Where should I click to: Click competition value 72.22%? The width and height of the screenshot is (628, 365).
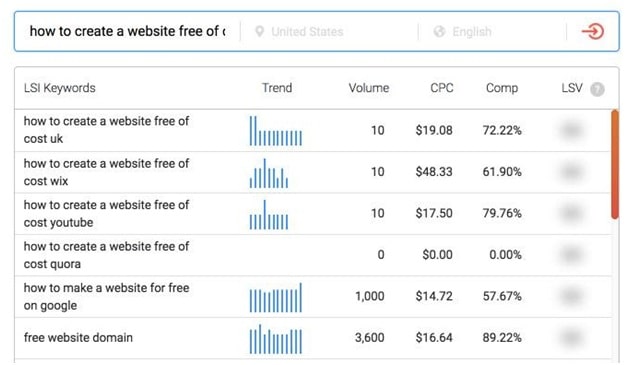pos(502,130)
